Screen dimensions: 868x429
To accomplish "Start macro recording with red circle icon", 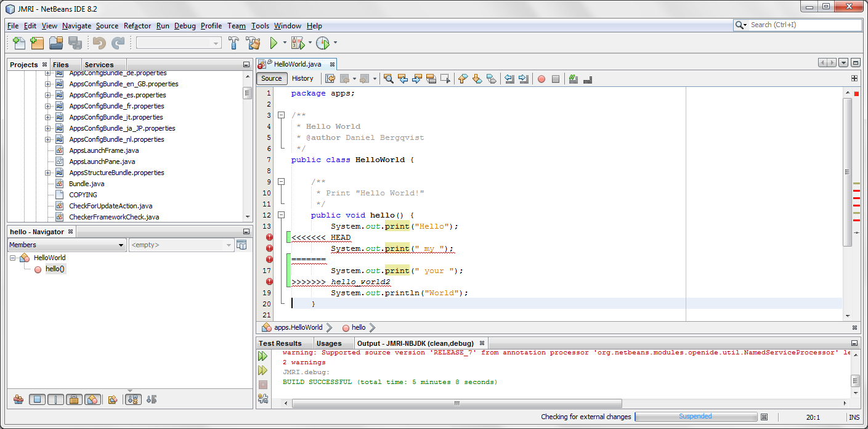I will coord(541,78).
